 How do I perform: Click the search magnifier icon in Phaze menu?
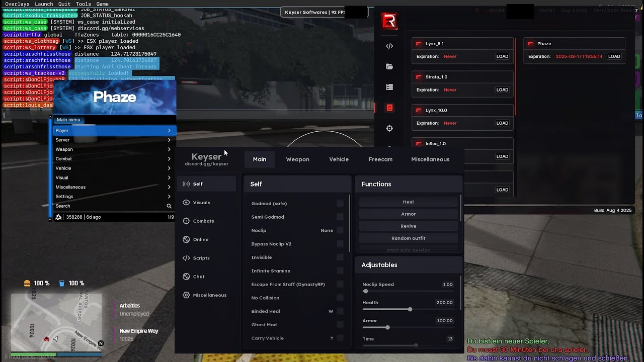point(169,206)
